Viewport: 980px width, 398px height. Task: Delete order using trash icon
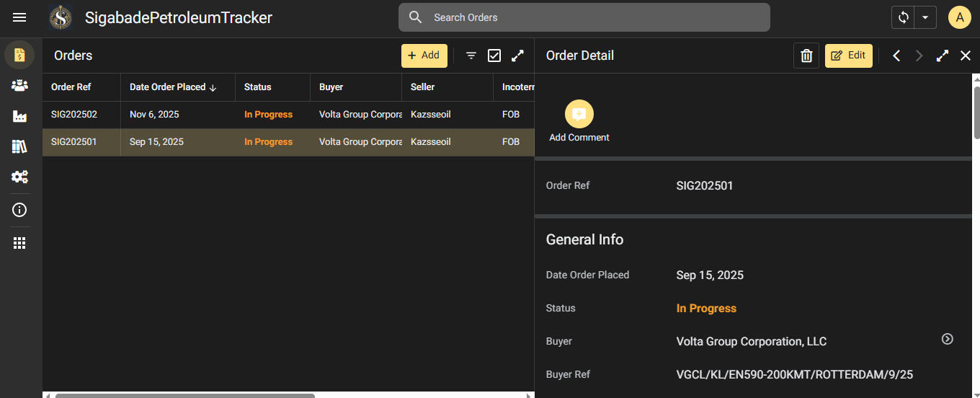click(806, 56)
